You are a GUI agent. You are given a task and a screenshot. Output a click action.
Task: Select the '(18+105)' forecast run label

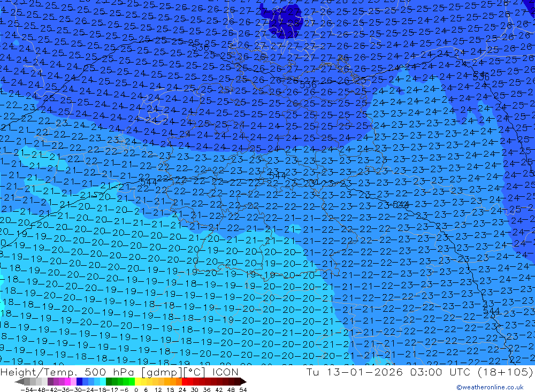[x=506, y=372]
